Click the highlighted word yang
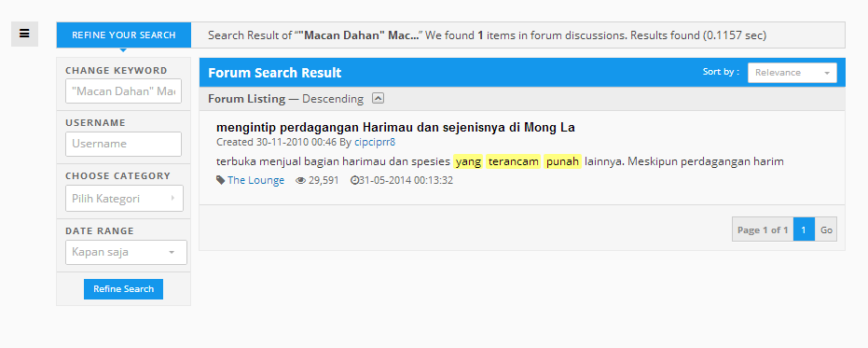This screenshot has width=868, height=348. (468, 161)
